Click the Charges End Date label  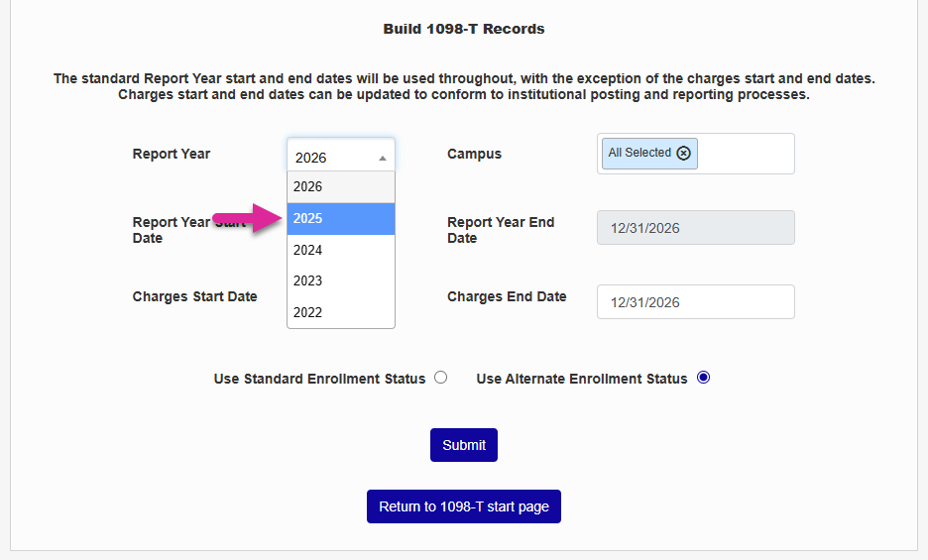pos(507,296)
